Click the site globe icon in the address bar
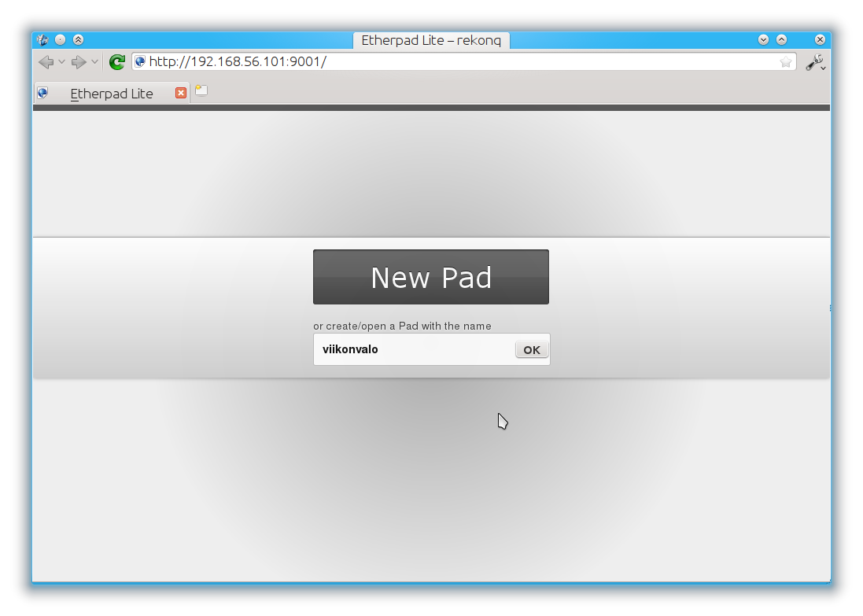Viewport: 863px width, 616px height. pyautogui.click(x=140, y=61)
